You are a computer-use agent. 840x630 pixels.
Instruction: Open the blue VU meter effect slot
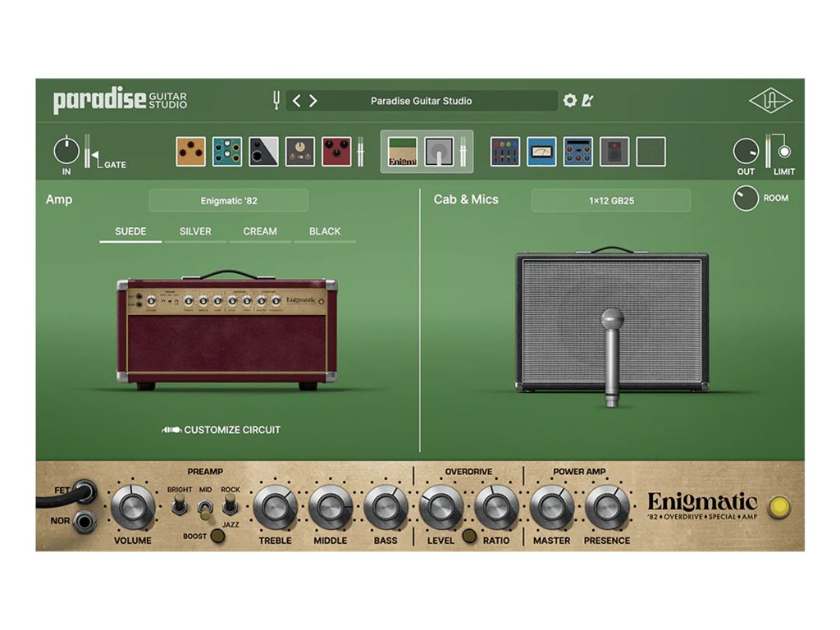coord(541,152)
